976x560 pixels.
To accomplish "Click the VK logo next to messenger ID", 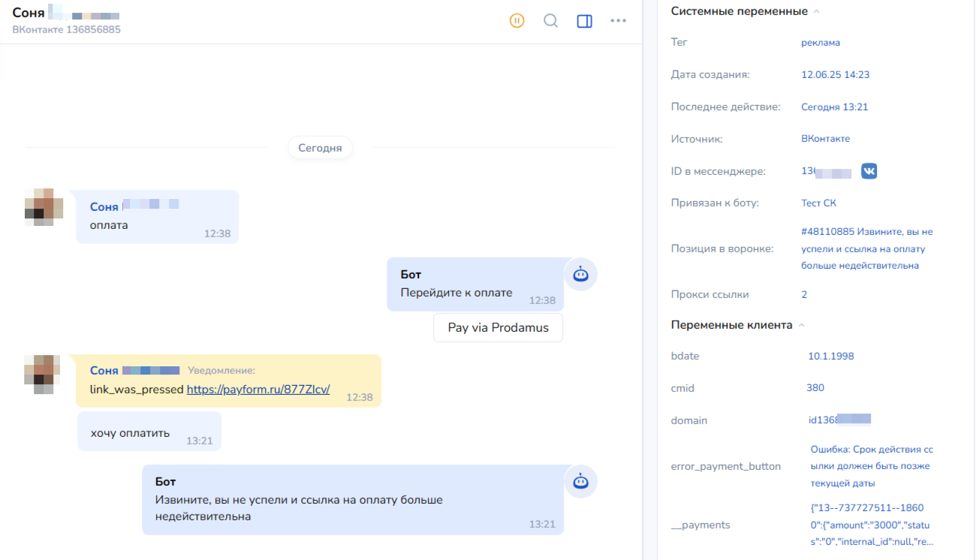I will click(x=869, y=171).
